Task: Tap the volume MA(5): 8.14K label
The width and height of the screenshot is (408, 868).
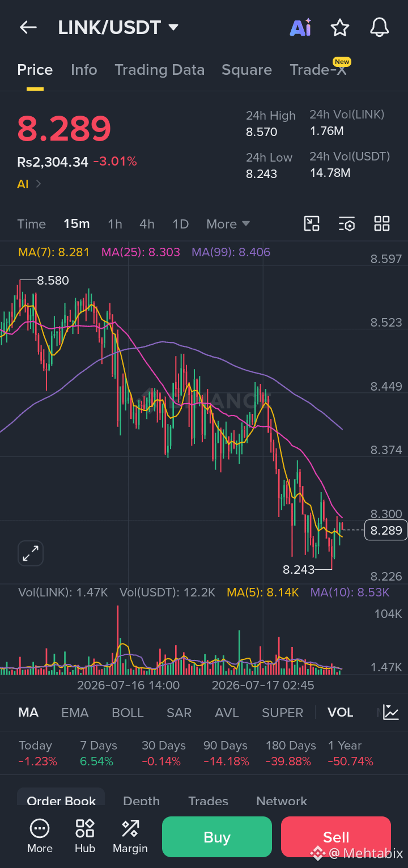Action: [263, 592]
